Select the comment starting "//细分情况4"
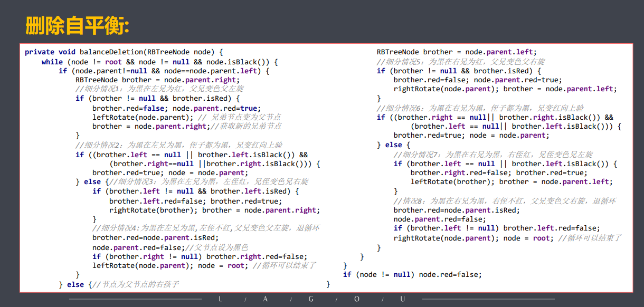 tap(206, 228)
